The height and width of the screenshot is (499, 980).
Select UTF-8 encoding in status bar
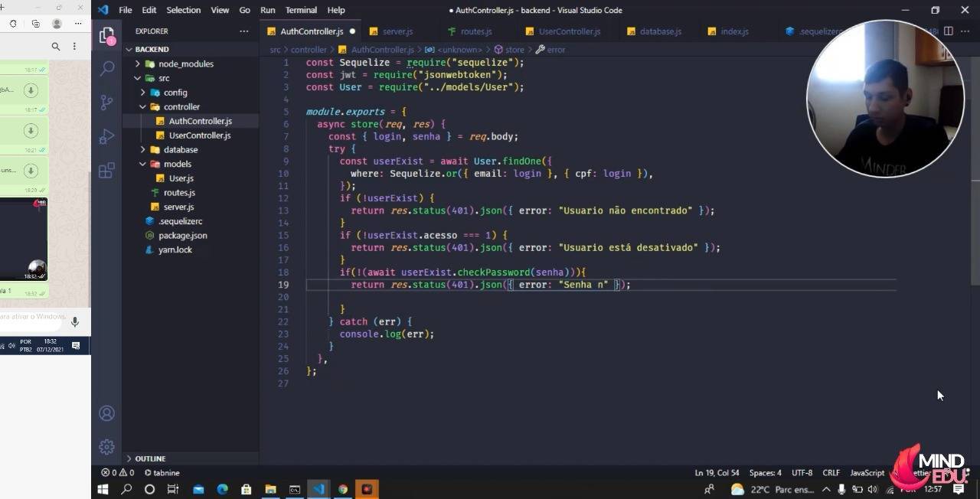tap(802, 472)
